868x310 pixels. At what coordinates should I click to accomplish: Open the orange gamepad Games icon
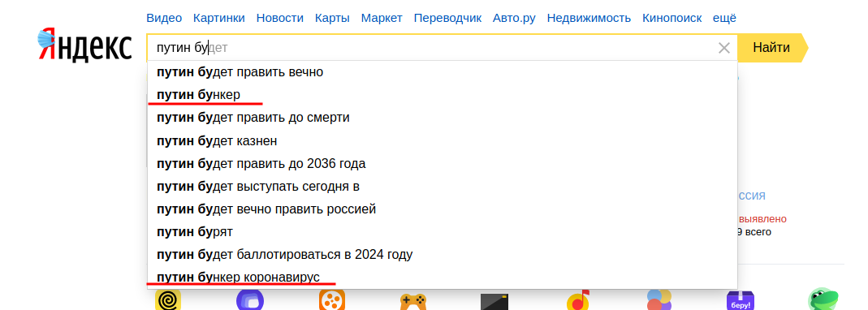pos(413,301)
